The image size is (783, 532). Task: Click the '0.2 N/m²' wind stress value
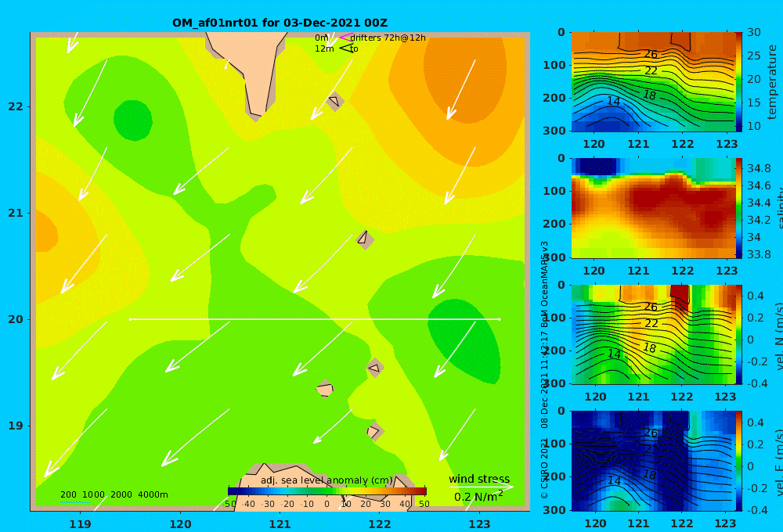click(x=478, y=497)
